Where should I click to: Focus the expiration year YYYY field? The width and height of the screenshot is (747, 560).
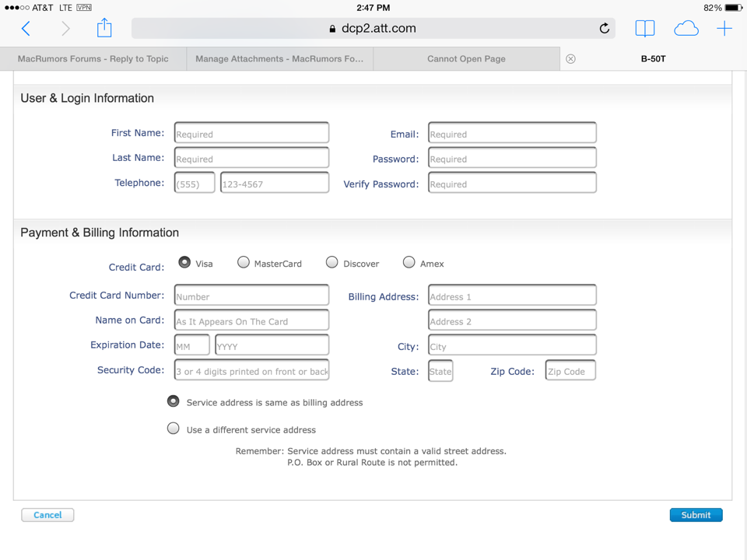pyautogui.click(x=272, y=345)
